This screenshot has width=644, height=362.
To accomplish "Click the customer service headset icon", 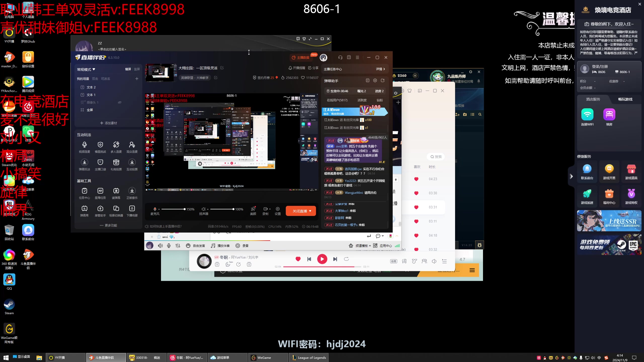I will [x=340, y=58].
